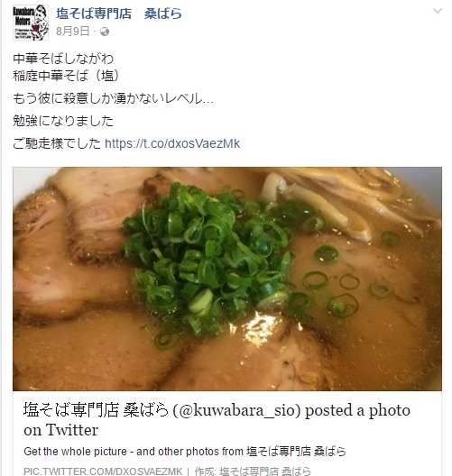Screen dimensions: 452x476
Task: Click the 'posted a photo on Twitter' headline
Action: pos(217,420)
